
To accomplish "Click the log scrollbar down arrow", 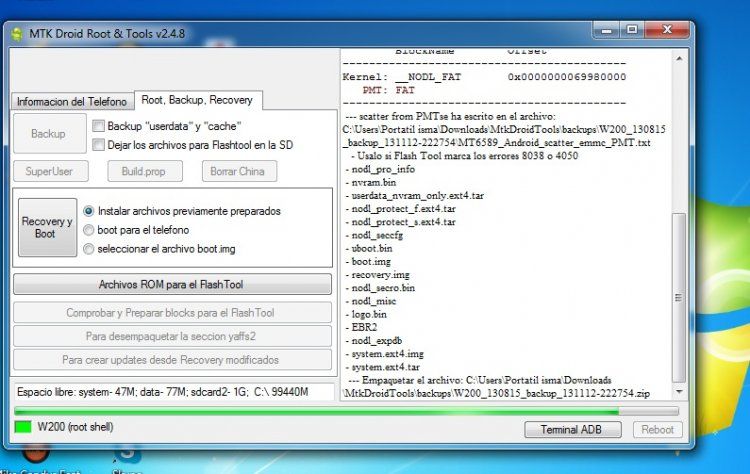I will click(679, 392).
